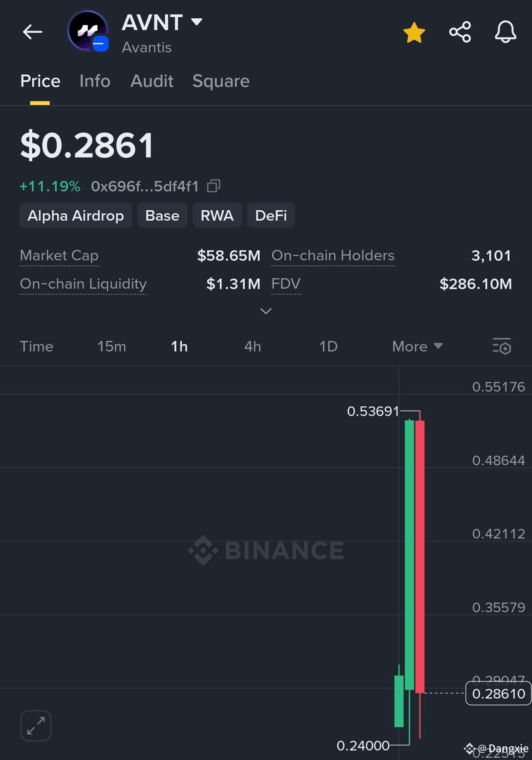Open the share icon
The width and height of the screenshot is (532, 760).
[x=460, y=32]
